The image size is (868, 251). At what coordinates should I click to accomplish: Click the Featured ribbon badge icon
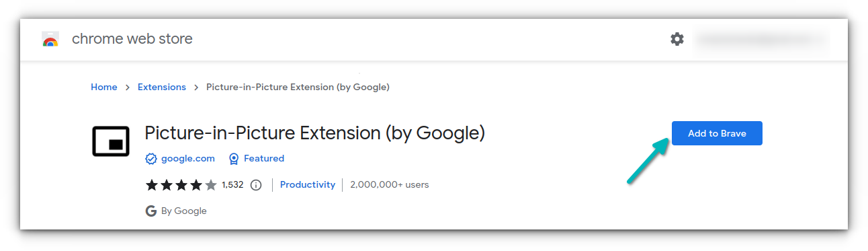234,159
